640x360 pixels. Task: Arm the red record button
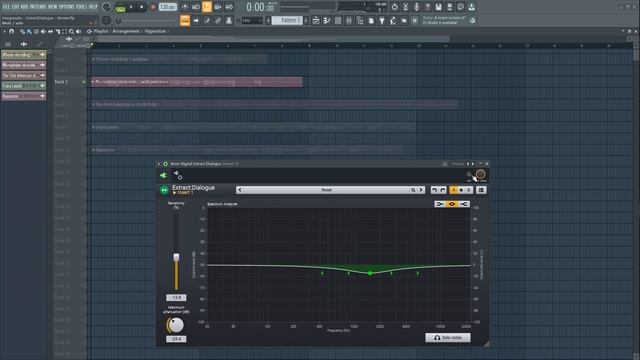point(153,7)
